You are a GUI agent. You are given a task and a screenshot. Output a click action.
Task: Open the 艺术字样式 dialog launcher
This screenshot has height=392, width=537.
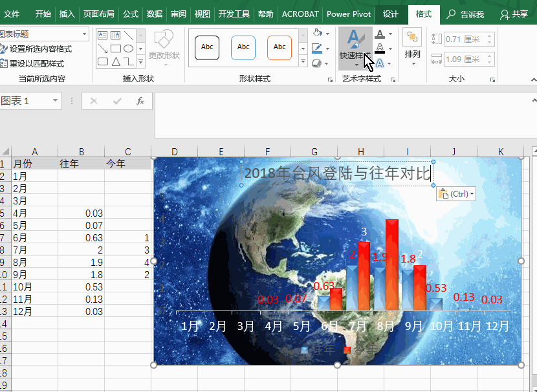coord(393,80)
